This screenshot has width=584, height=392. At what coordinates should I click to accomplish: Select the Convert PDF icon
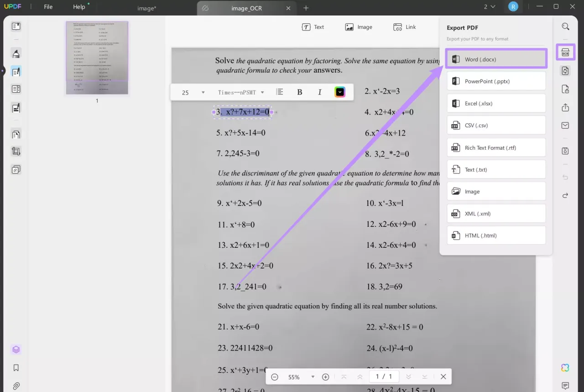(x=565, y=70)
